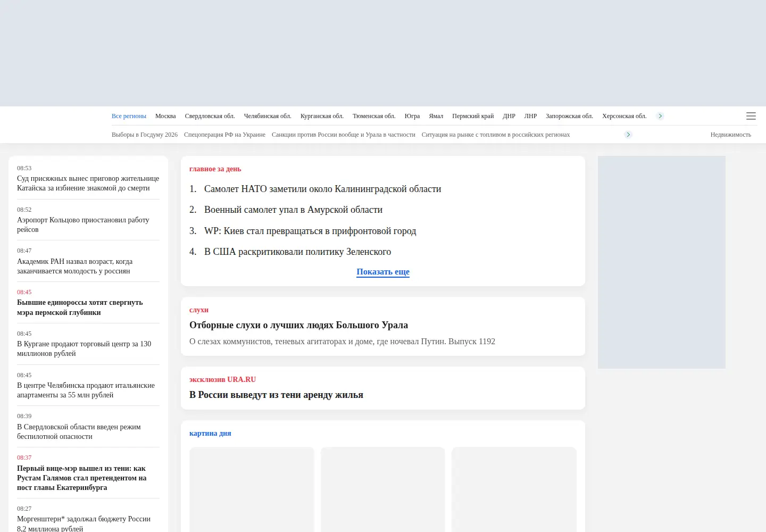Open the Ямал region
Screen dimensions: 766x532
[436, 116]
